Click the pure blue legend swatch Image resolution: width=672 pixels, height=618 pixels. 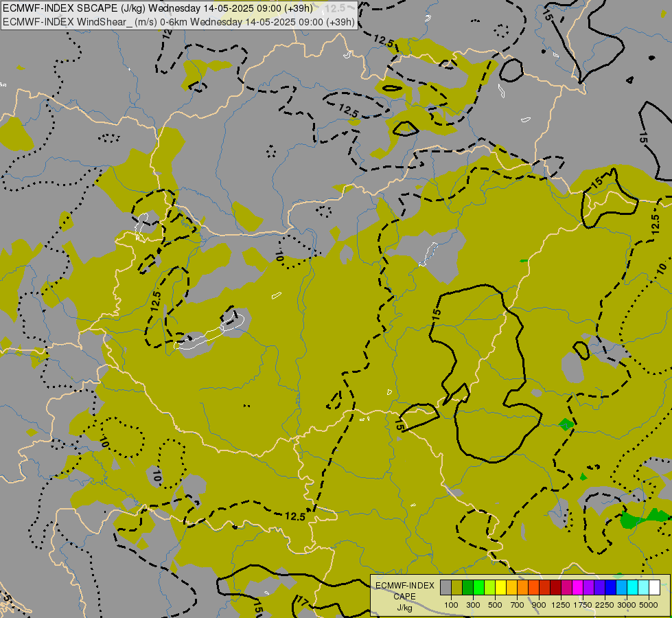click(x=610, y=587)
